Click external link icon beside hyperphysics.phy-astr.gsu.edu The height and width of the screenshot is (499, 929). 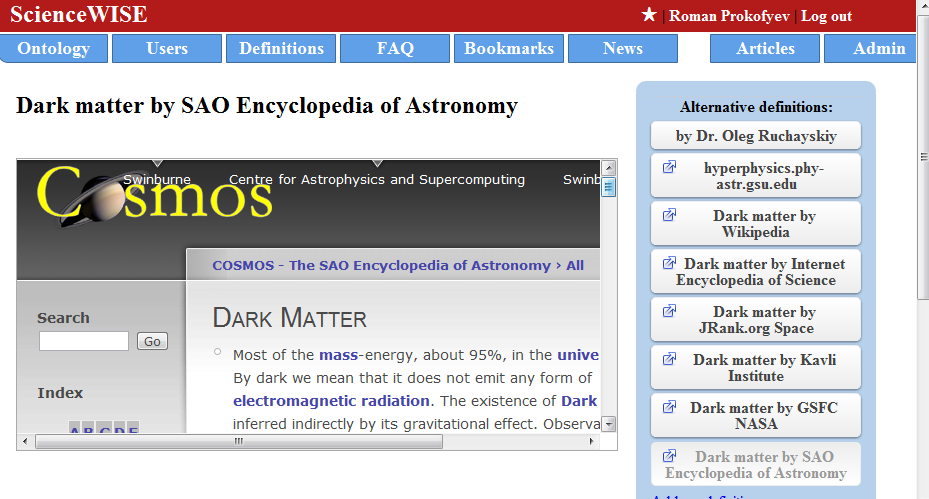669,167
